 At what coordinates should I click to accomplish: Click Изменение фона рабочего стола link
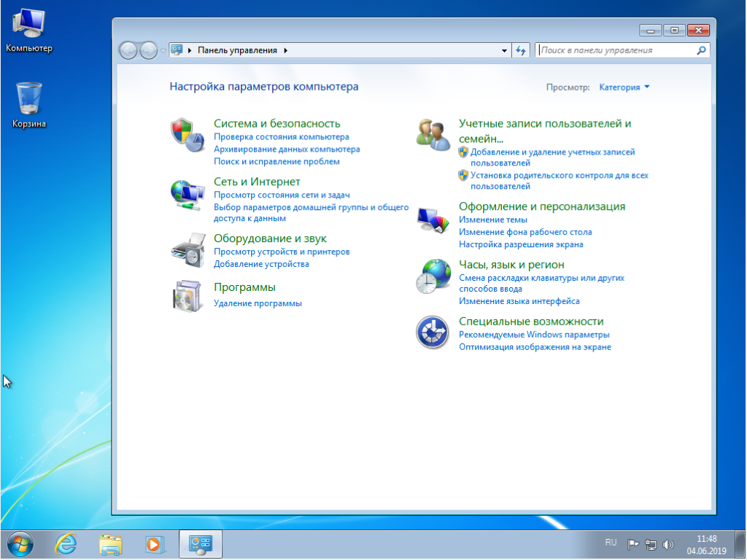coord(525,233)
